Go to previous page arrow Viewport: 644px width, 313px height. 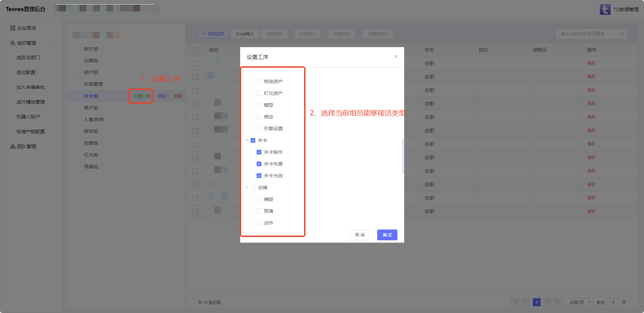[526, 302]
